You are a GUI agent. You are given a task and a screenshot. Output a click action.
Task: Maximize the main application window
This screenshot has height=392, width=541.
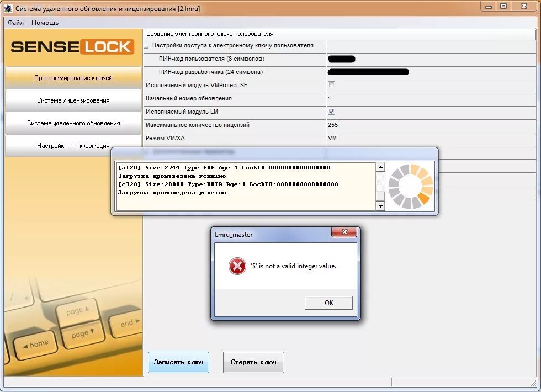[503, 7]
